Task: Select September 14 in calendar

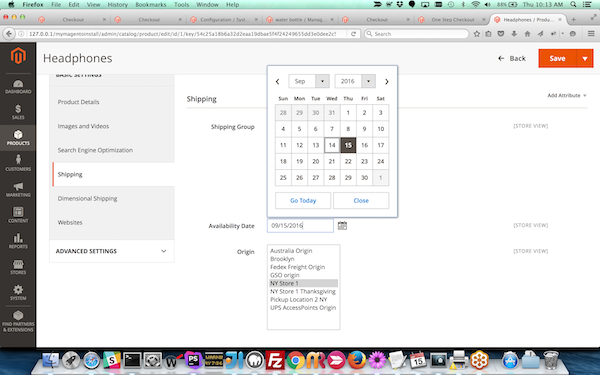Action: tap(332, 145)
